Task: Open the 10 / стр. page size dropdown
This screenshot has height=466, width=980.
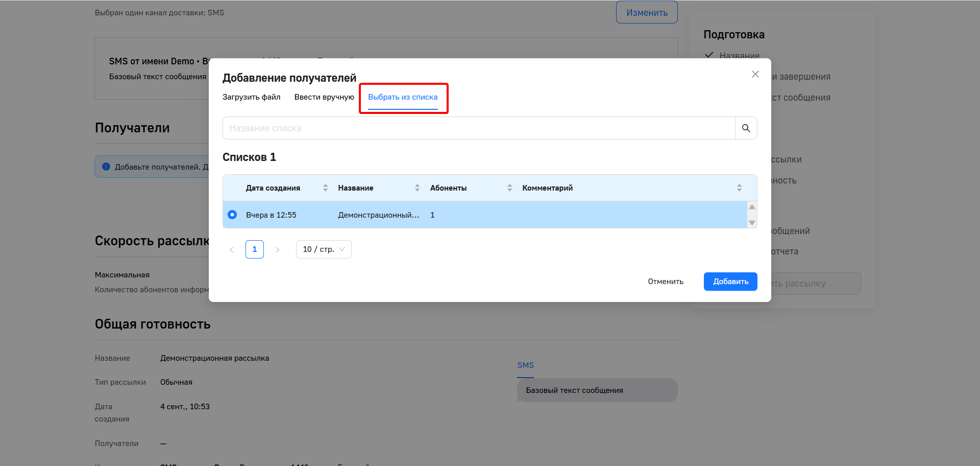Action: (x=324, y=249)
